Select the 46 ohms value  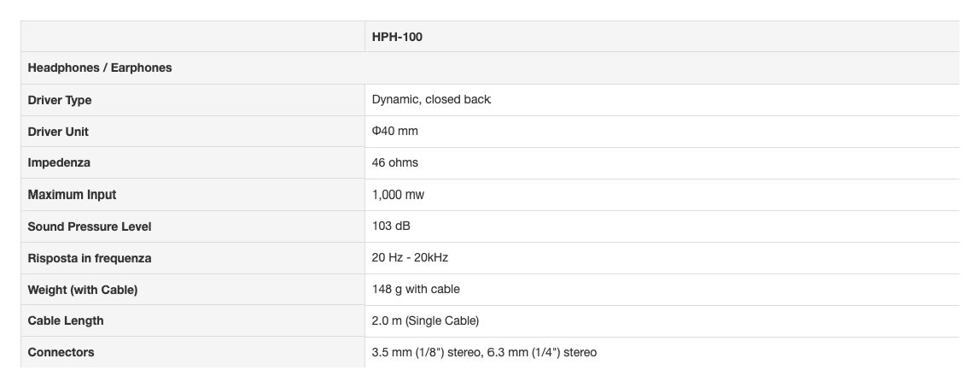click(395, 162)
